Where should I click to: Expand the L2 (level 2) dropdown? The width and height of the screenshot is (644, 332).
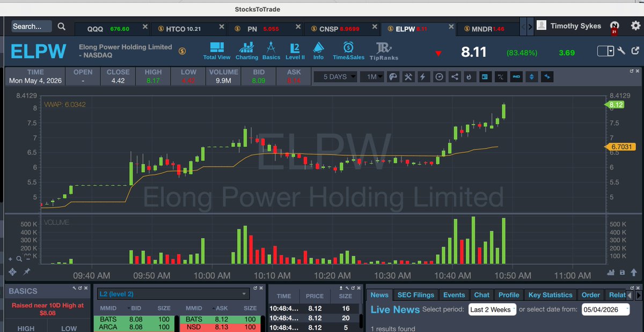[x=173, y=294]
